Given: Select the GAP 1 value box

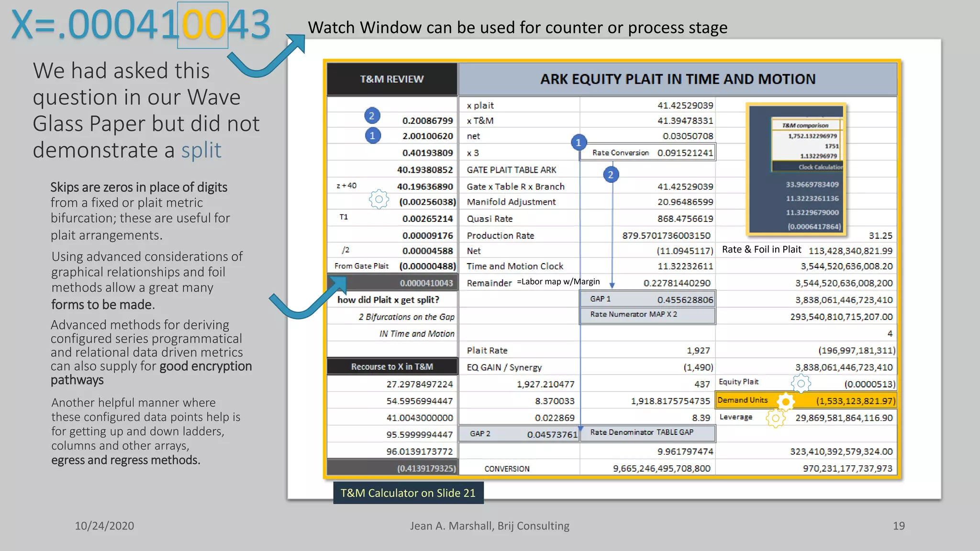Looking at the screenshot, I should pos(648,299).
